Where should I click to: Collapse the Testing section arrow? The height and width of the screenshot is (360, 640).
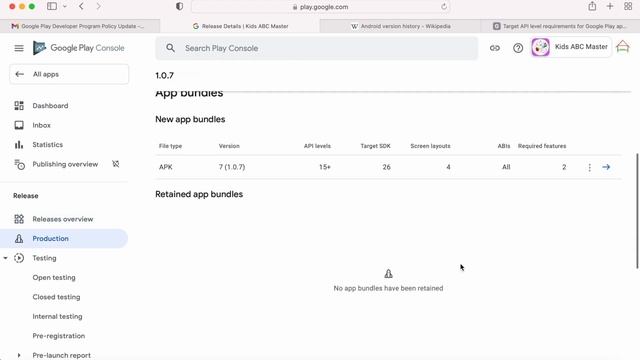click(x=5, y=258)
